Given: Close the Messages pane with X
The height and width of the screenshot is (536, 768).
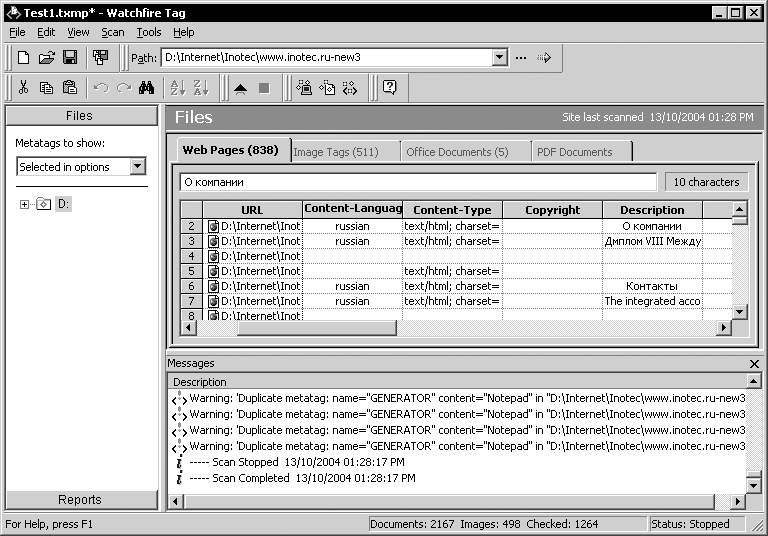Looking at the screenshot, I should point(754,364).
